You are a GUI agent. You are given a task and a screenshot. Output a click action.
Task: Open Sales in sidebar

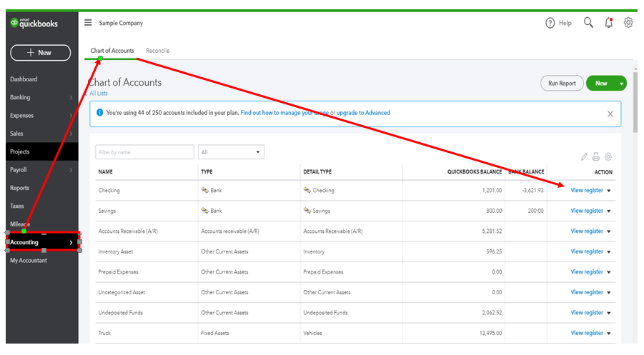coord(16,134)
